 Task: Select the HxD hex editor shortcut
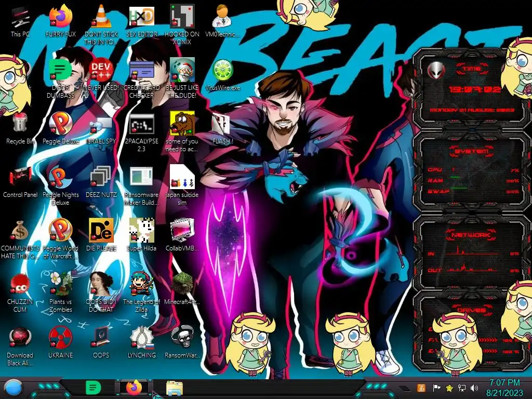(x=141, y=16)
